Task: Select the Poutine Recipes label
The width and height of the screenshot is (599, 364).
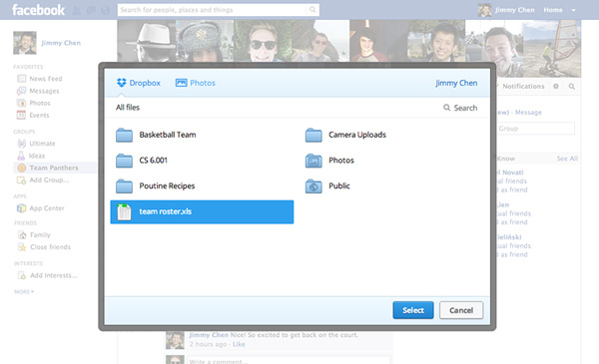Action: tap(167, 185)
